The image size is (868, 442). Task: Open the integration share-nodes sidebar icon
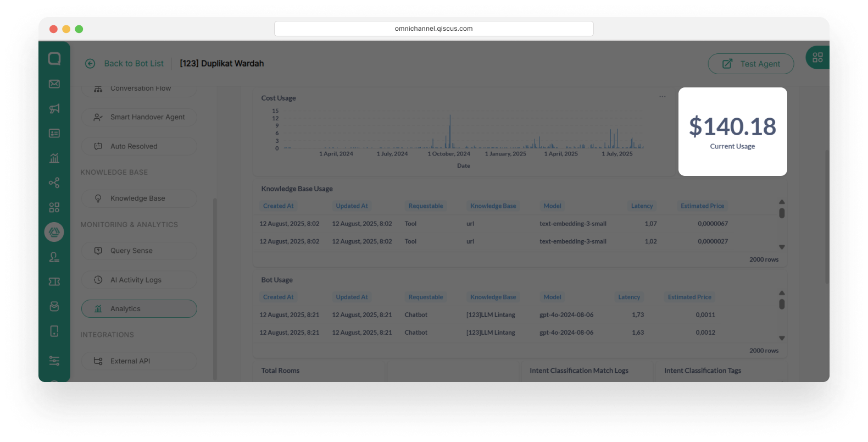coord(54,183)
